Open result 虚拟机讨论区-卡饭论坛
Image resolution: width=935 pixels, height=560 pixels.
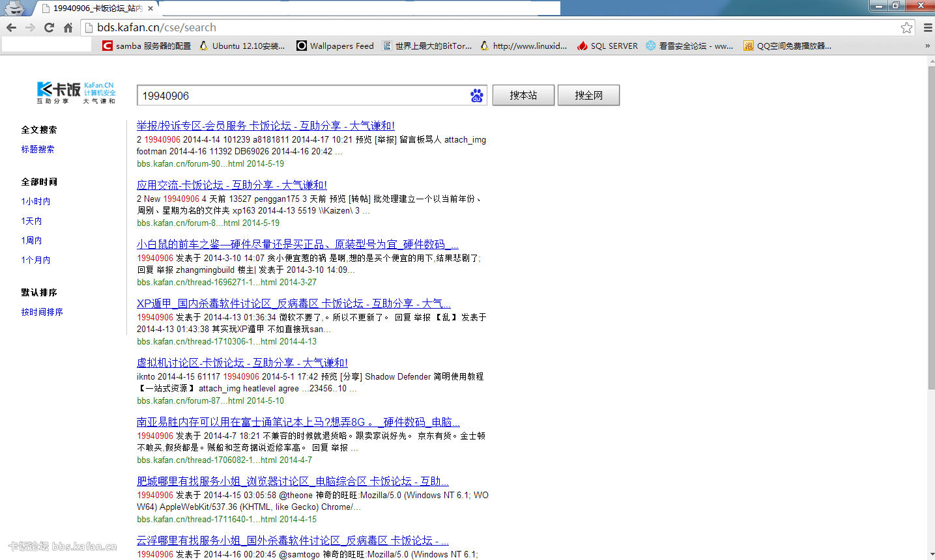click(242, 363)
